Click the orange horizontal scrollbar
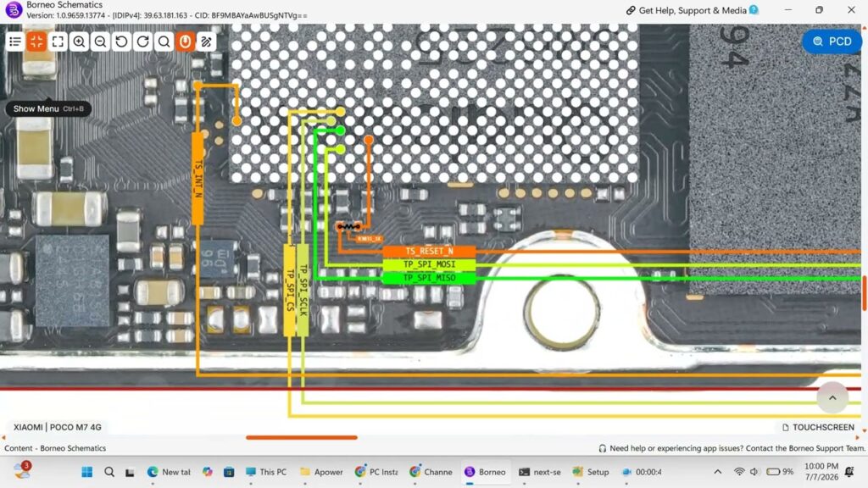868x488 pixels. tap(302, 438)
